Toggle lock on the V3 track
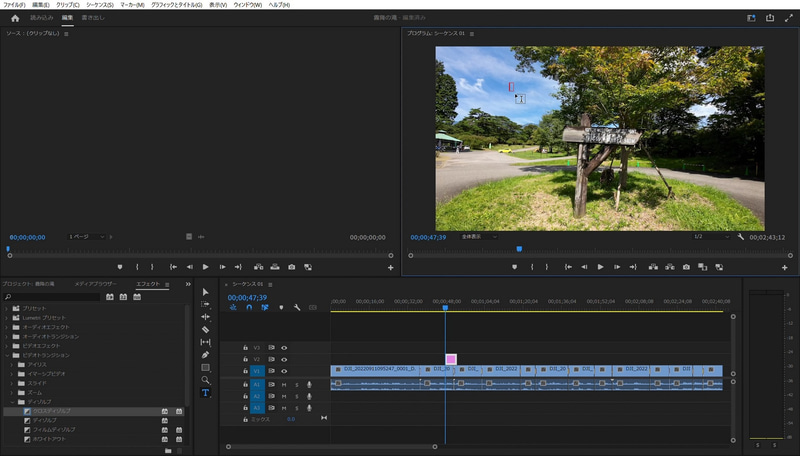800x456 pixels. (x=245, y=347)
